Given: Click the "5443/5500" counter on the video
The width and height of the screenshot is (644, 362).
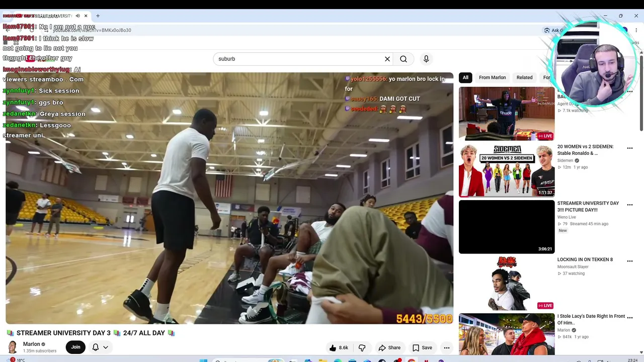Looking at the screenshot, I should [x=424, y=319].
